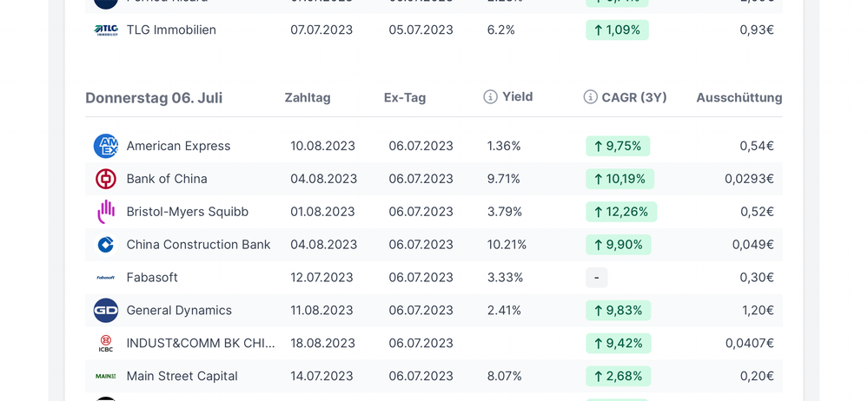Click the info icon beside Yield

pyautogui.click(x=490, y=96)
